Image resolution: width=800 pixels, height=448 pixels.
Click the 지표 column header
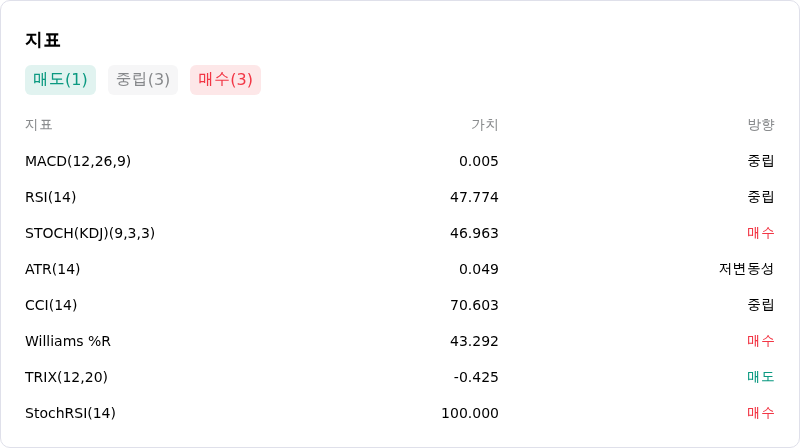tap(39, 125)
